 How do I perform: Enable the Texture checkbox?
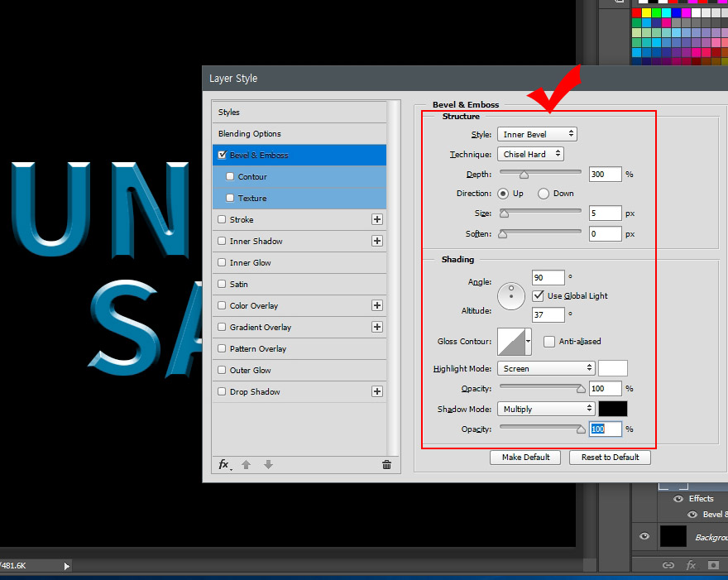click(230, 198)
